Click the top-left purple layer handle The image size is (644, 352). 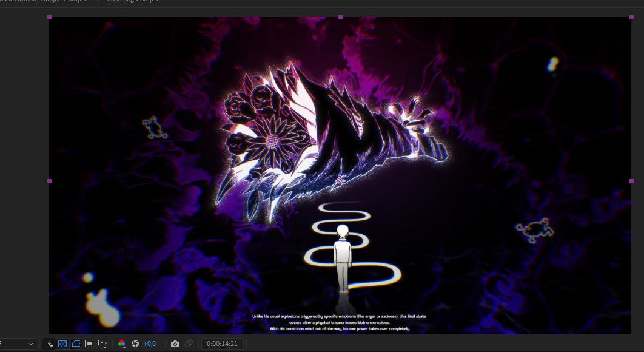49,17
